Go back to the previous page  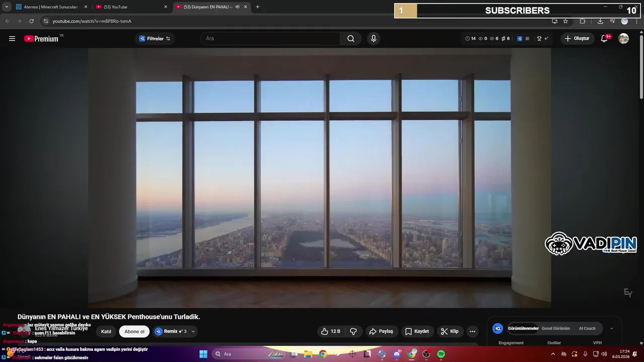[7, 21]
